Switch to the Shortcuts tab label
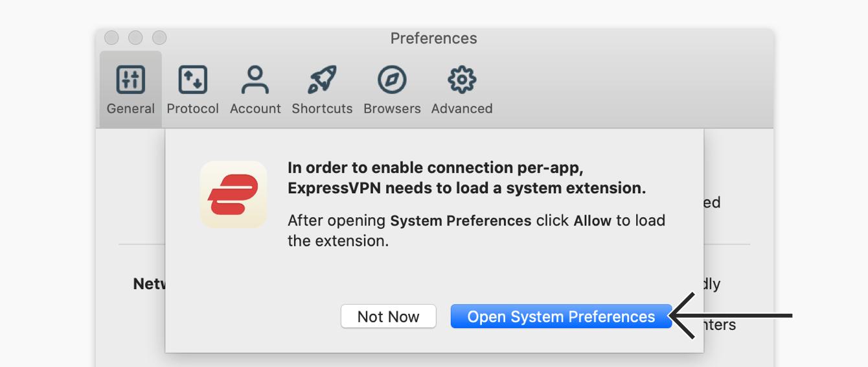 pos(322,109)
